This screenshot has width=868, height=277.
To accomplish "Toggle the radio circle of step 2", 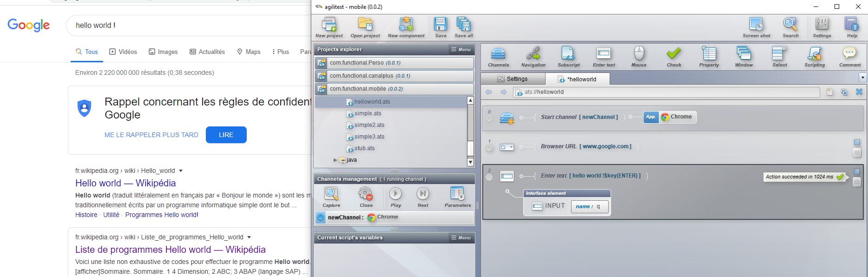I will click(489, 178).
